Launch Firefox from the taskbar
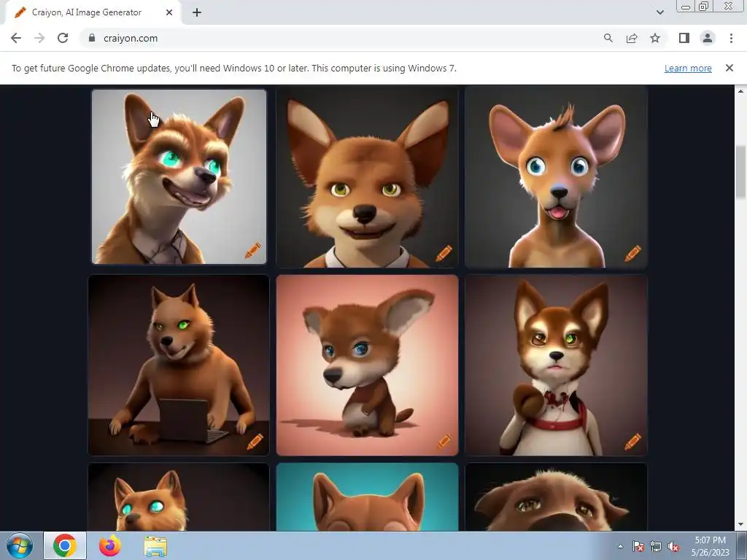The height and width of the screenshot is (560, 747). (x=109, y=545)
